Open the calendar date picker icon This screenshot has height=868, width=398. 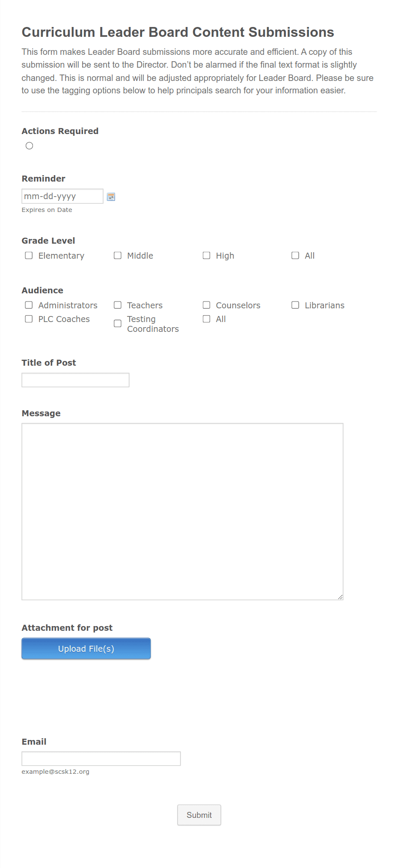[111, 197]
